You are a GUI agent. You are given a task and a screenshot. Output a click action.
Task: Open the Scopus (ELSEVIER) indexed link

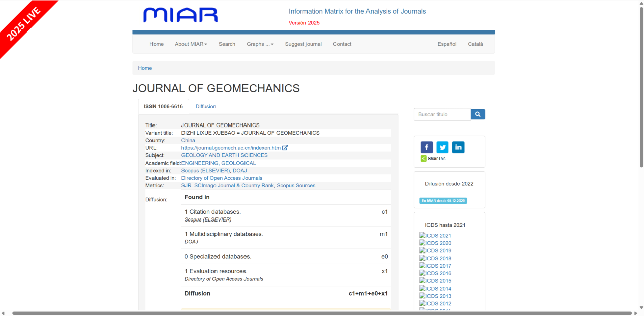point(205,171)
